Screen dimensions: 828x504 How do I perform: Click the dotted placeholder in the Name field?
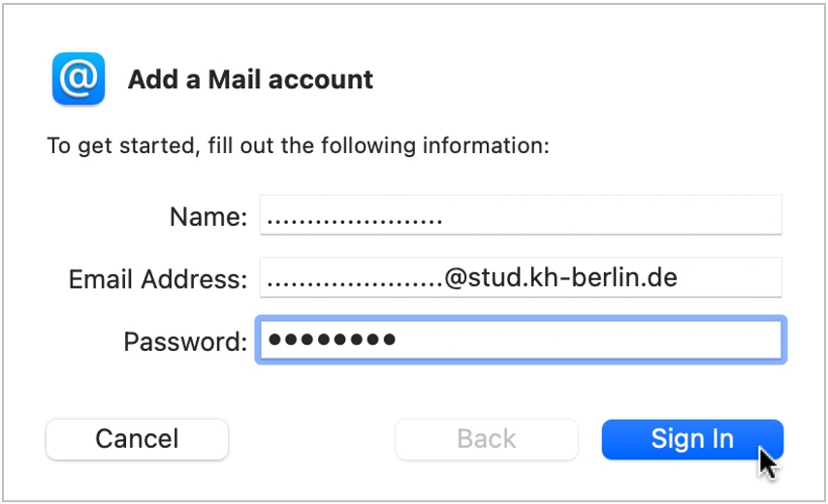354,222
